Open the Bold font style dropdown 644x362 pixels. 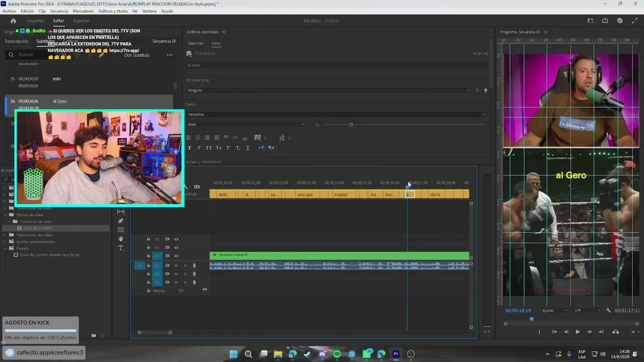coord(246,124)
